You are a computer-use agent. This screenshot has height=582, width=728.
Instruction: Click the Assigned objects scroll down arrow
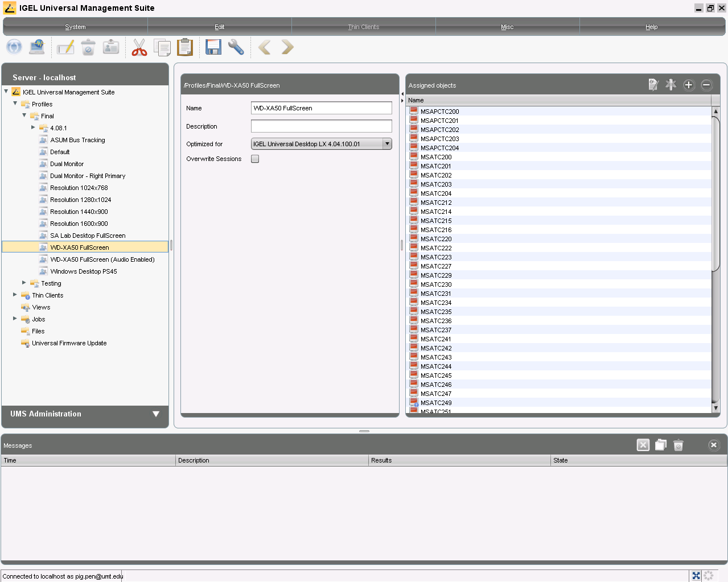pos(715,408)
